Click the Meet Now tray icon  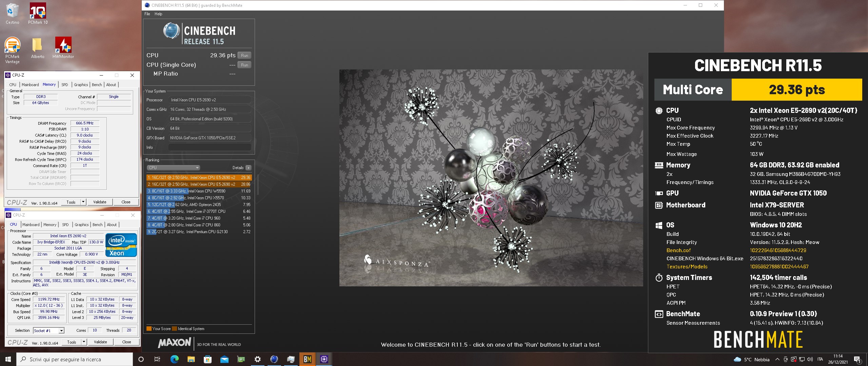click(786, 359)
